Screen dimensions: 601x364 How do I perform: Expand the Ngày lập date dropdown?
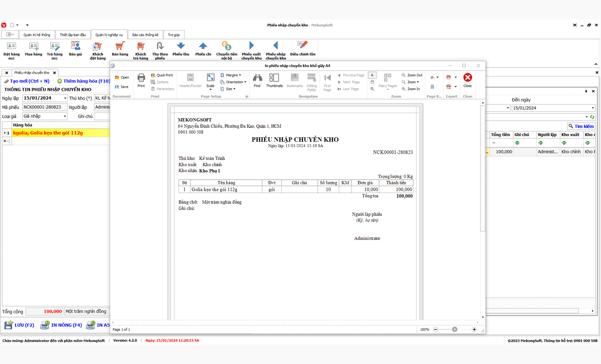click(65, 98)
